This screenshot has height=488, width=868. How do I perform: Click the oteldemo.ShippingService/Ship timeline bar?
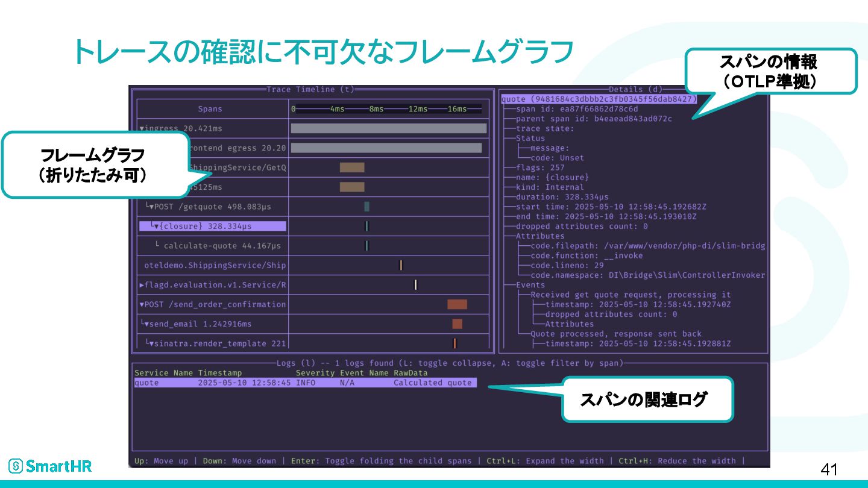(401, 265)
